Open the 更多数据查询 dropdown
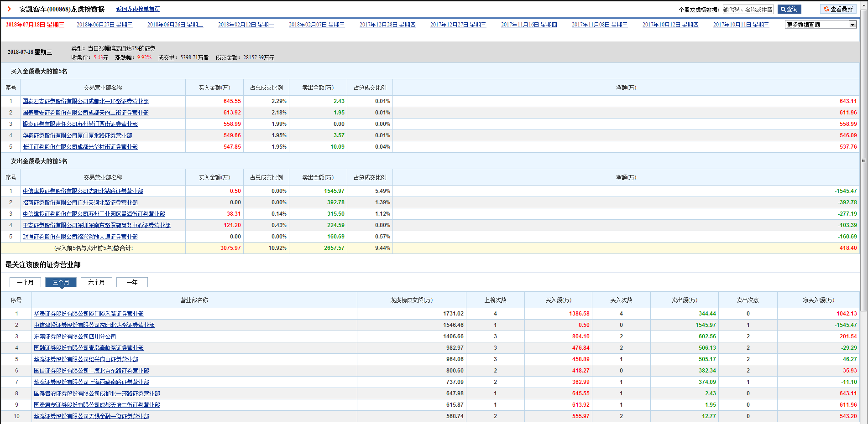This screenshot has width=868, height=424. [821, 25]
